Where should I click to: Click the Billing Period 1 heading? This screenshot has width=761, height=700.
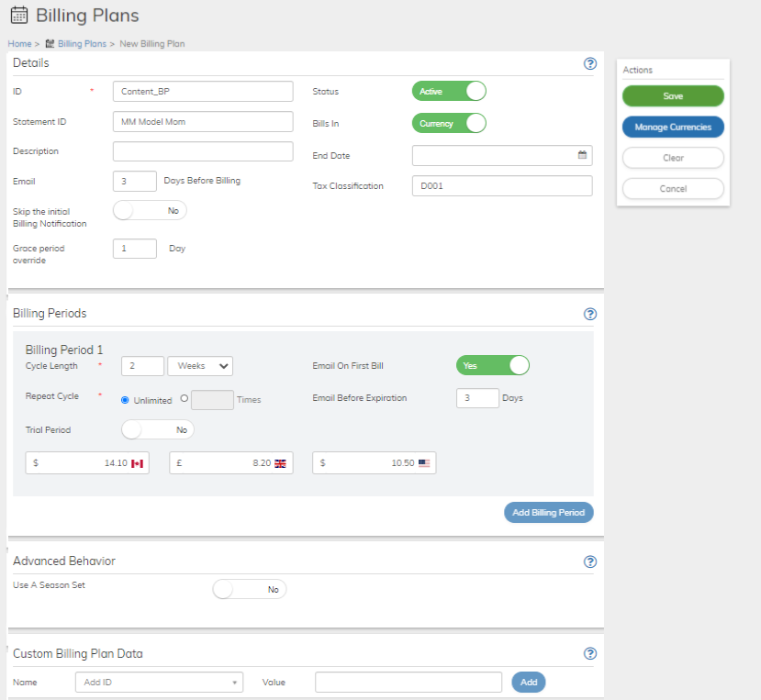(x=64, y=350)
